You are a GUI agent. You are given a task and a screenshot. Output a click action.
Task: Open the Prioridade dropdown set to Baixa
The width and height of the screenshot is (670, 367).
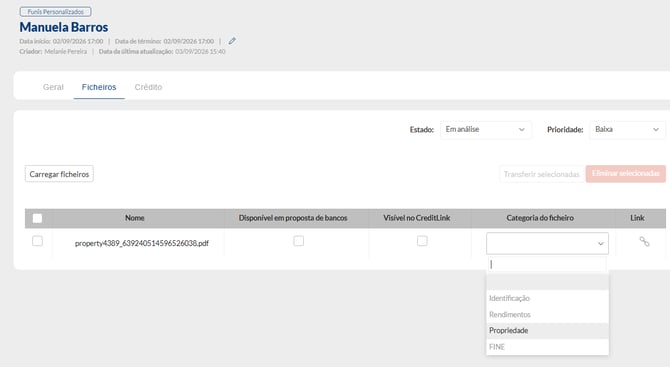pyautogui.click(x=627, y=129)
